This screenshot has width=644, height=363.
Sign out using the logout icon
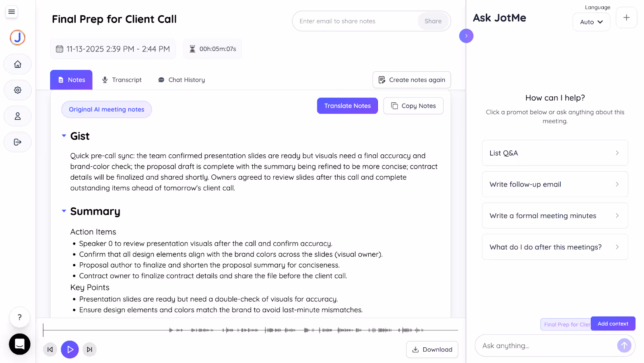[17, 142]
